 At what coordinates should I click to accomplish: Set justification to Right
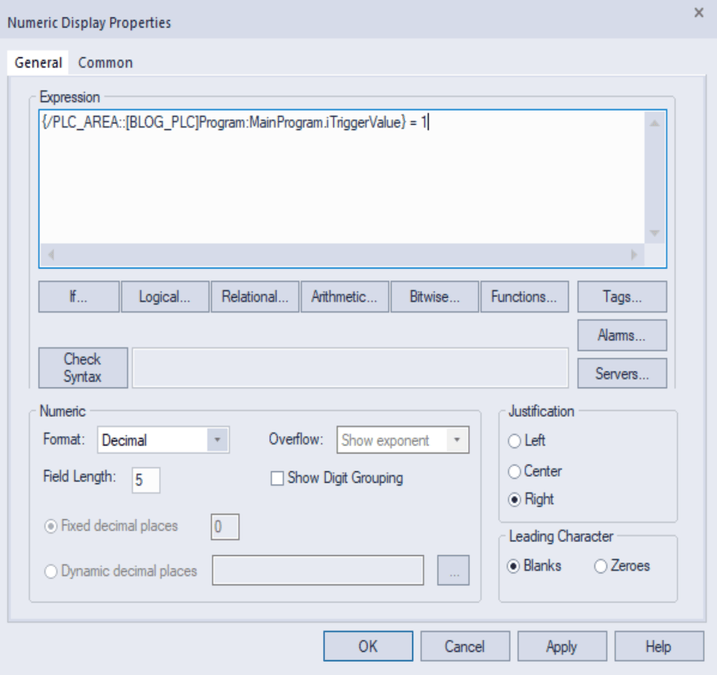[x=514, y=499]
